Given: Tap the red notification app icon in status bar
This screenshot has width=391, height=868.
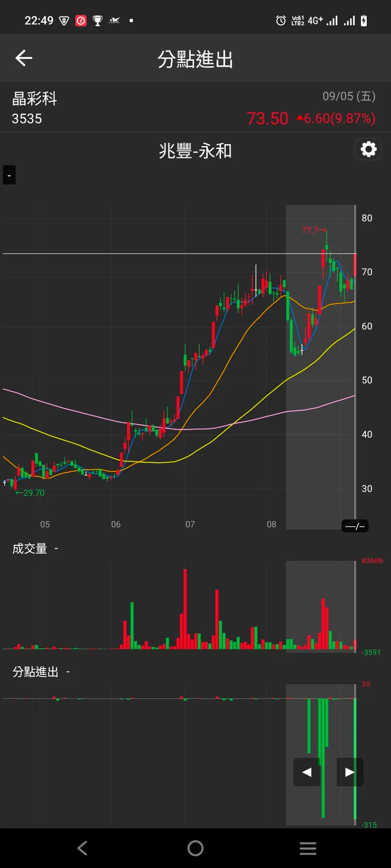Looking at the screenshot, I should [x=81, y=21].
